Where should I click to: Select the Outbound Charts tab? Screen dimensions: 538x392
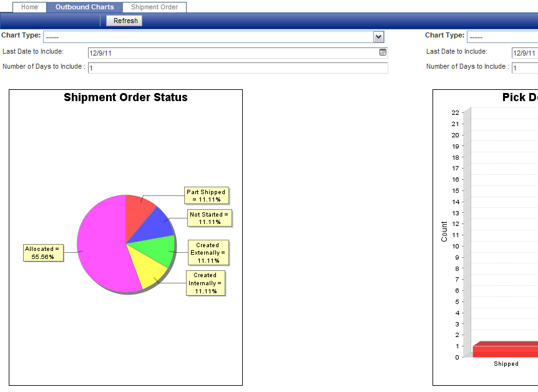[84, 7]
